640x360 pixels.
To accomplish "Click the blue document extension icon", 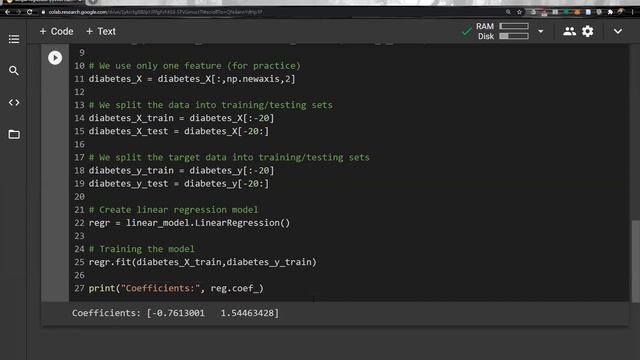I will (588, 12).
